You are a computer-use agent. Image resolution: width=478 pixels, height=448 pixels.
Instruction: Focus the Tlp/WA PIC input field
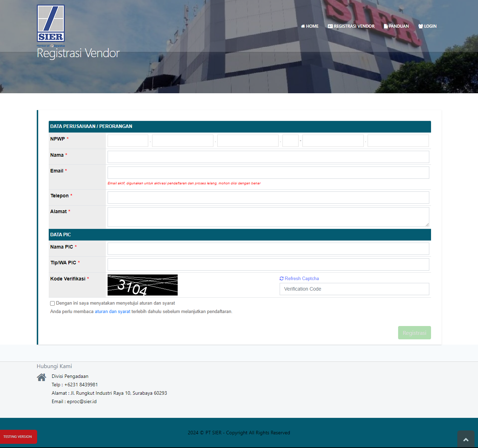pos(268,264)
